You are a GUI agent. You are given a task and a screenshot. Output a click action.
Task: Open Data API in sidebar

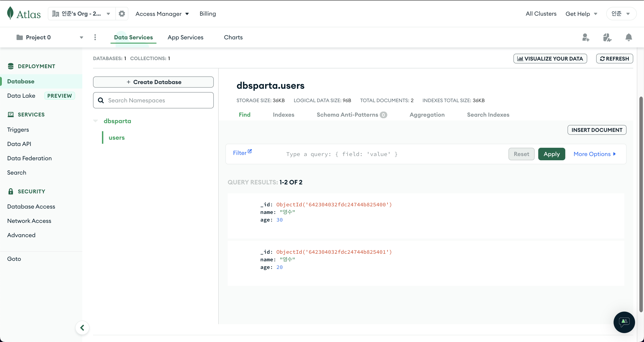pyautogui.click(x=19, y=144)
